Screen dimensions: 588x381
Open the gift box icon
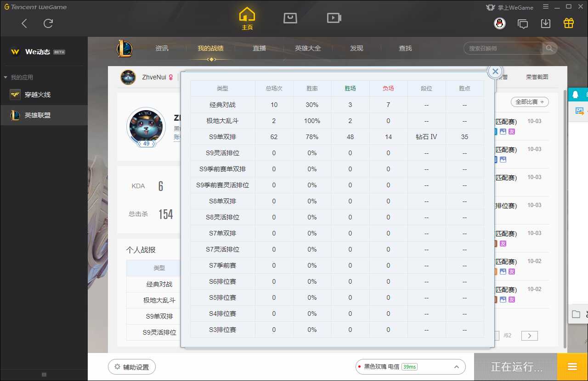coord(569,23)
